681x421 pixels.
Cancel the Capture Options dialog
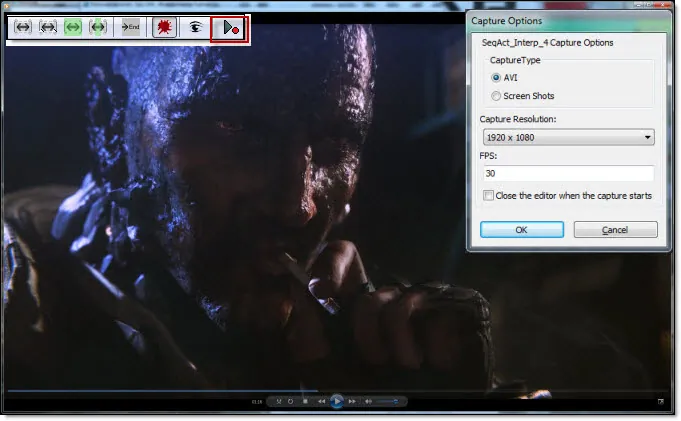[615, 230]
